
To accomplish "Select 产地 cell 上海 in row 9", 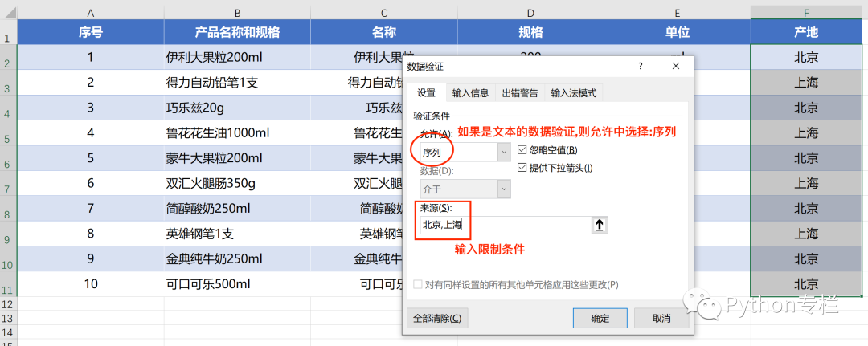I will (x=806, y=234).
